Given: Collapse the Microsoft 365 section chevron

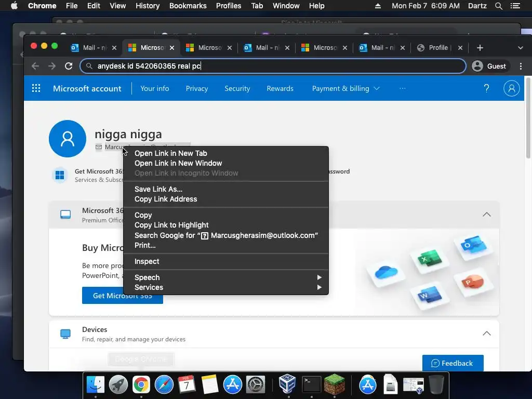Looking at the screenshot, I should point(486,215).
